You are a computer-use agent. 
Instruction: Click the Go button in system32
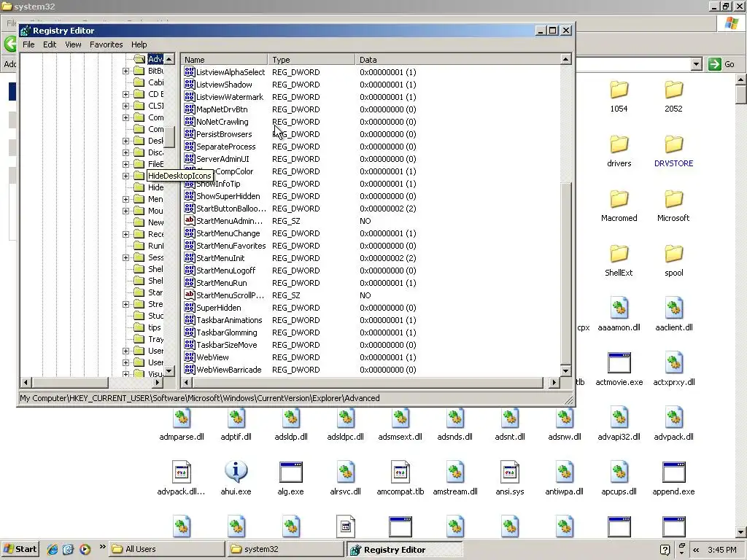(x=721, y=64)
